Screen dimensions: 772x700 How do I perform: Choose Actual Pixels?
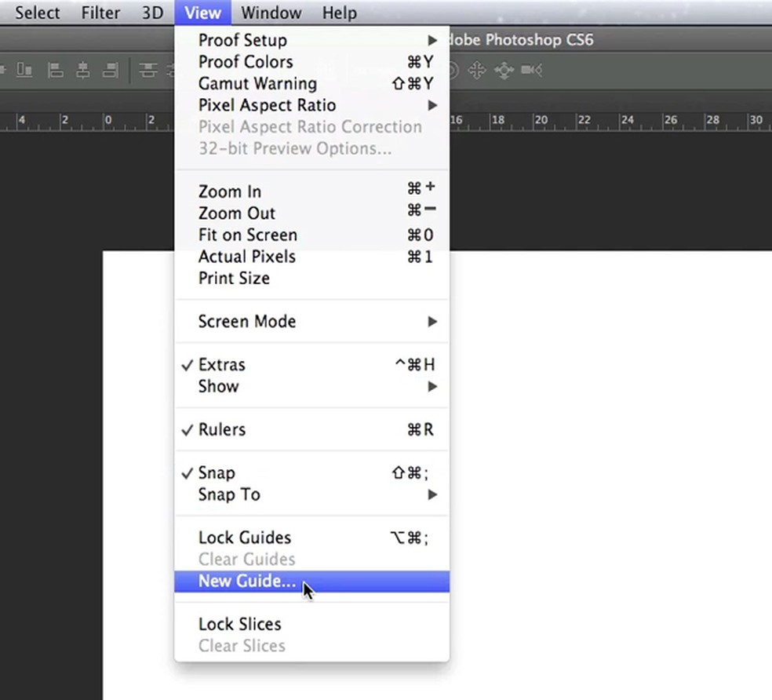[x=312, y=256]
